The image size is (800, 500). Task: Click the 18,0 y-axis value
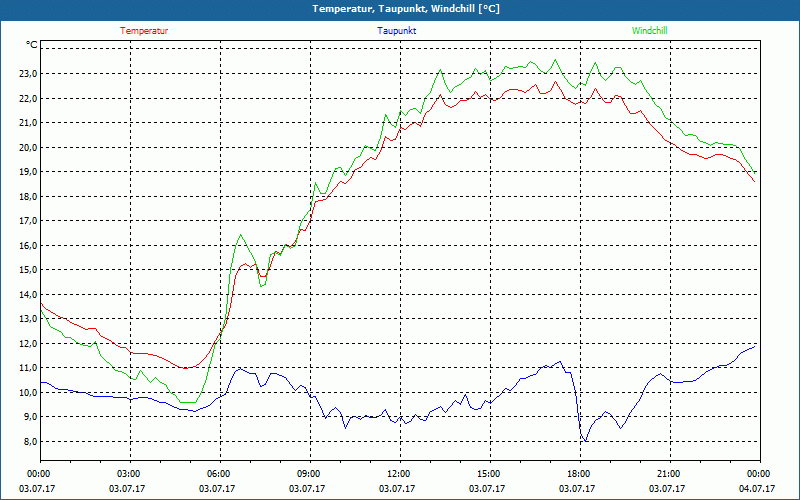[29, 196]
